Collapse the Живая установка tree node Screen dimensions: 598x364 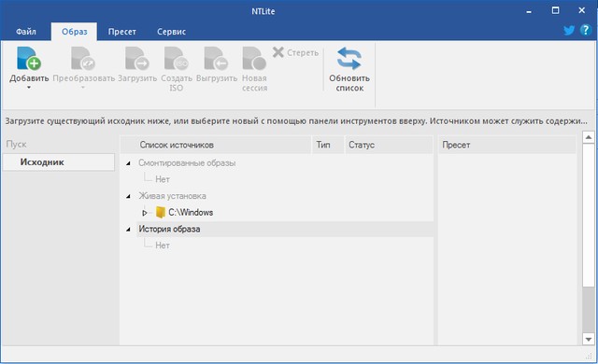point(129,196)
